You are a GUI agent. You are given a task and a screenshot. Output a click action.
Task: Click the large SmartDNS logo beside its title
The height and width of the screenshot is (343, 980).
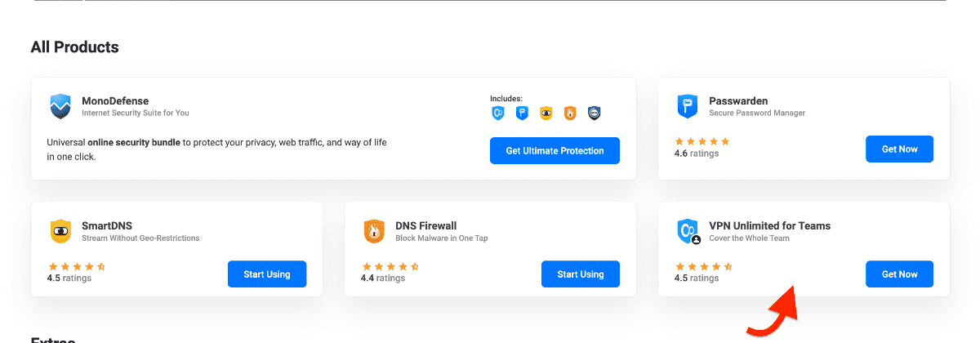point(61,231)
